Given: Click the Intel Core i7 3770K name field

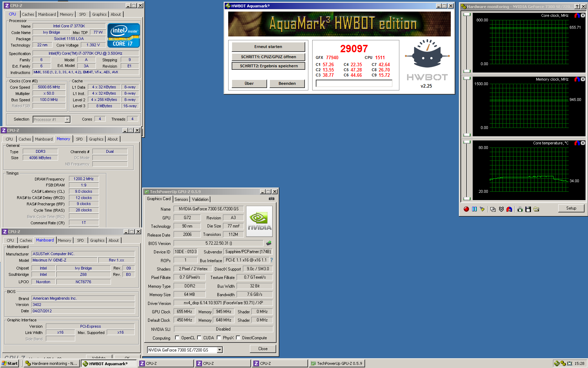Looking at the screenshot, I should (69, 26).
